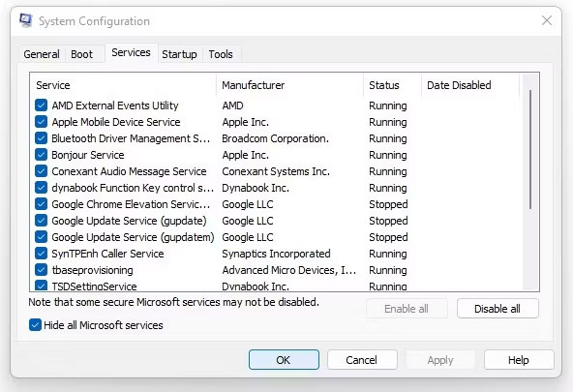Uncheck SynTPEnh Caller Service checkbox
Viewport: 573px width, 392px height.
point(41,254)
